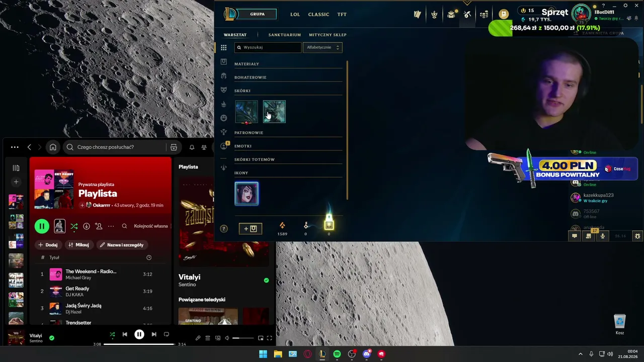Skip to next track
Viewport: 644px width, 362px height.
pyautogui.click(x=154, y=334)
